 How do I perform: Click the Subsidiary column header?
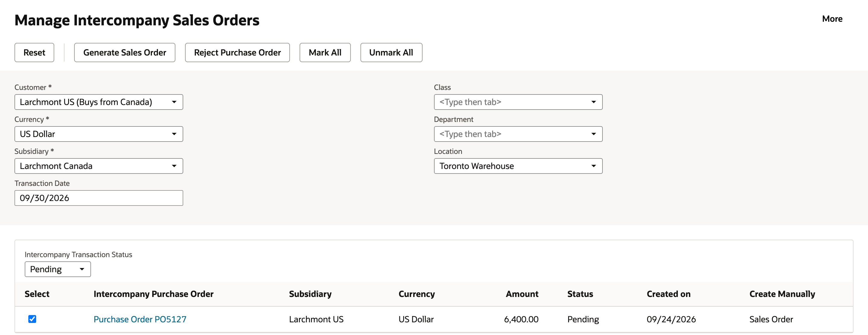coord(310,294)
